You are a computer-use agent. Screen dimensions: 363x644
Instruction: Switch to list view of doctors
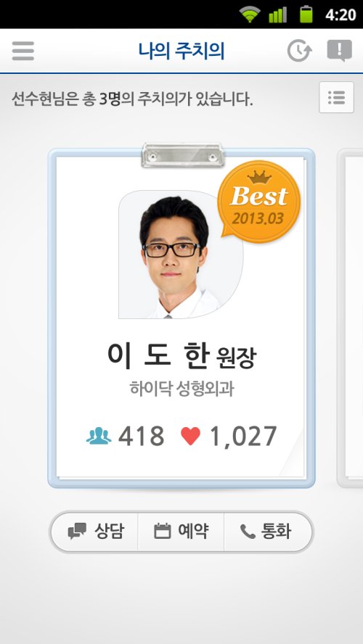[336, 97]
